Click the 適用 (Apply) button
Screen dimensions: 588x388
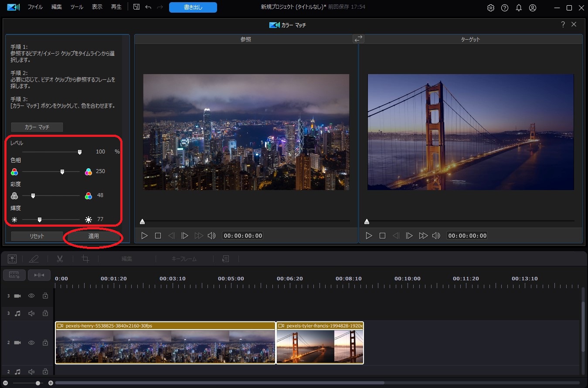(93, 236)
